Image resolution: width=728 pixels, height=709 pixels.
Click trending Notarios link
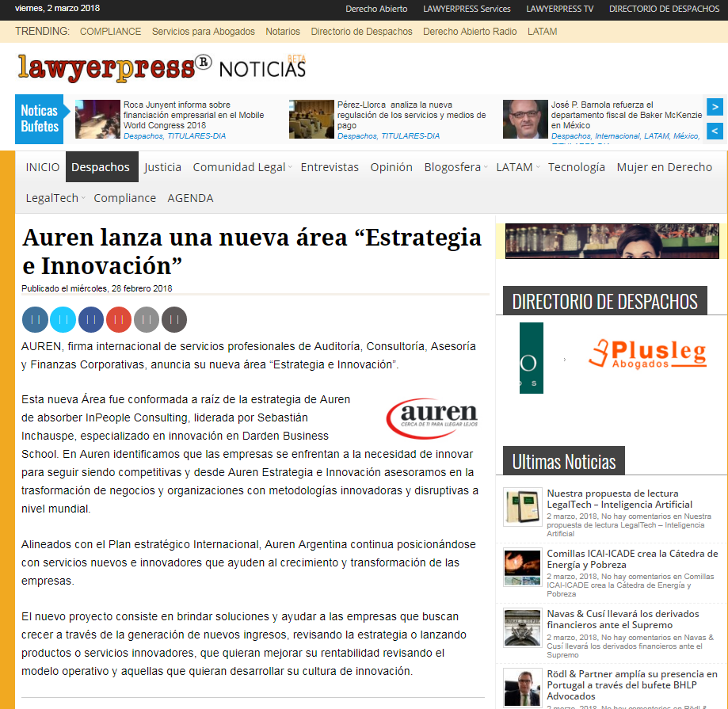pyautogui.click(x=283, y=32)
